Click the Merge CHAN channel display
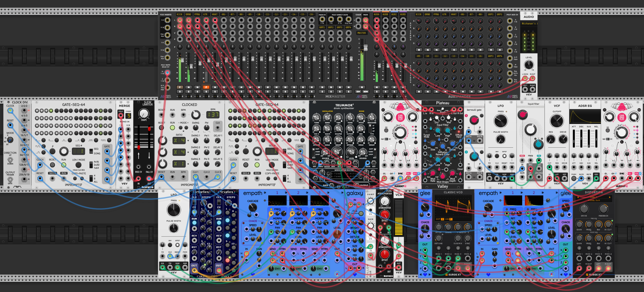 [129, 116]
